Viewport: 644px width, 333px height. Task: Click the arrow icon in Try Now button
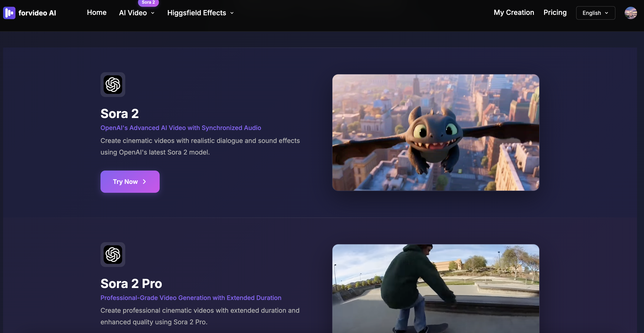(144, 182)
